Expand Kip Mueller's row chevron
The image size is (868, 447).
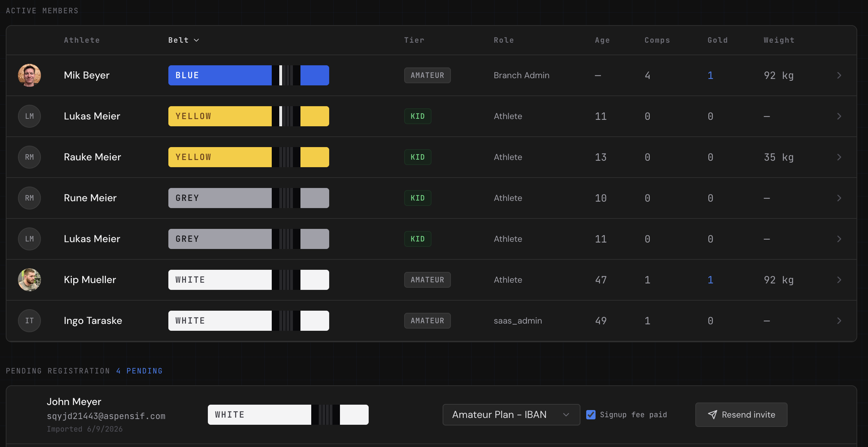pos(839,280)
